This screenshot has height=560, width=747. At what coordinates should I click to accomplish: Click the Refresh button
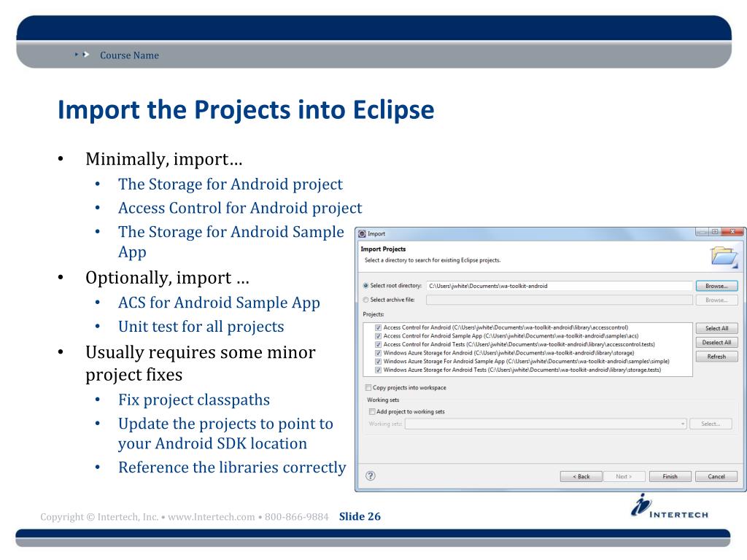coord(716,356)
